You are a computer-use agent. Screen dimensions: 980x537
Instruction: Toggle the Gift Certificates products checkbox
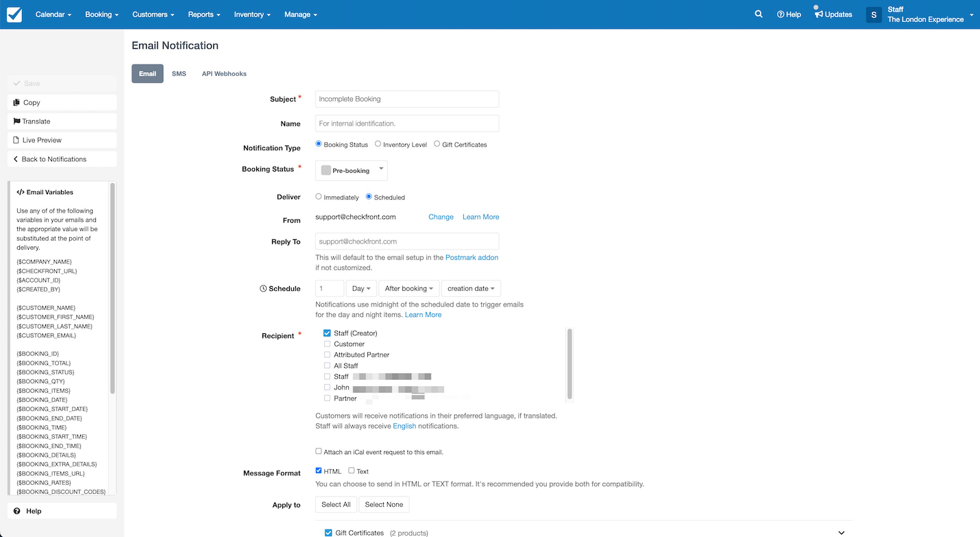coord(328,532)
